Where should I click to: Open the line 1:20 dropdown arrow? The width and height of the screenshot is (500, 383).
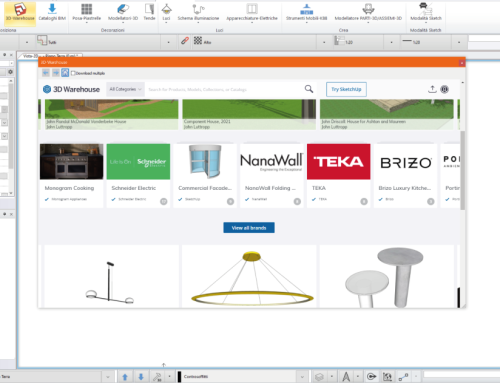459,42
